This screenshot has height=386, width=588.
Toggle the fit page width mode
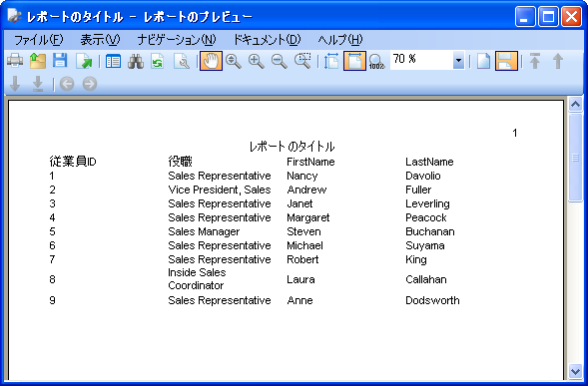[x=354, y=61]
